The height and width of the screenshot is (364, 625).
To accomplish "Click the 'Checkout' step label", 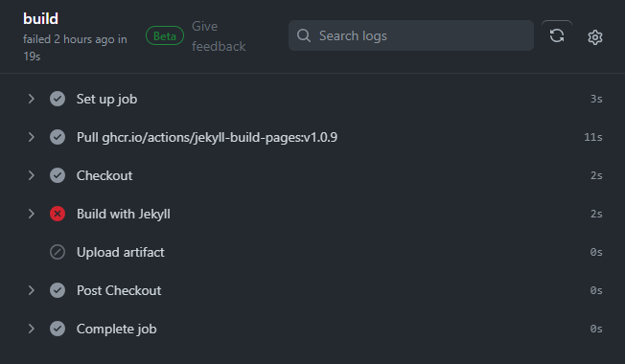I will point(104,175).
